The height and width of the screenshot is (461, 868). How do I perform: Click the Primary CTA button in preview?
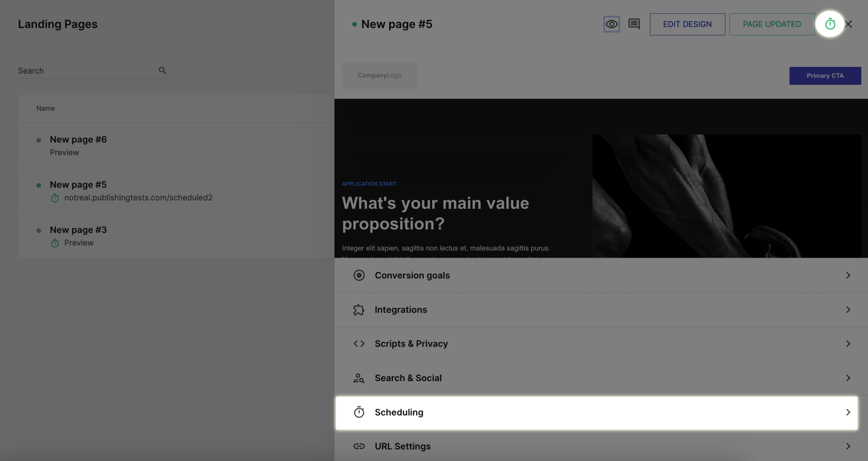[825, 76]
